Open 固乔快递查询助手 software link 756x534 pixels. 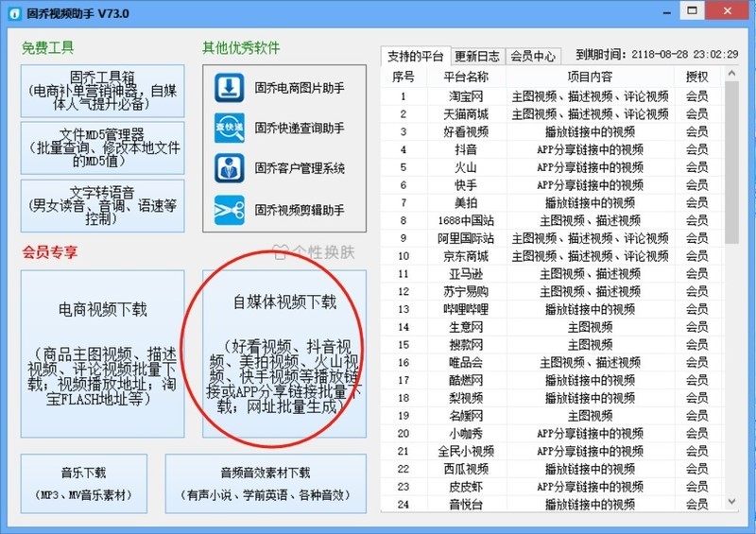tap(300, 128)
